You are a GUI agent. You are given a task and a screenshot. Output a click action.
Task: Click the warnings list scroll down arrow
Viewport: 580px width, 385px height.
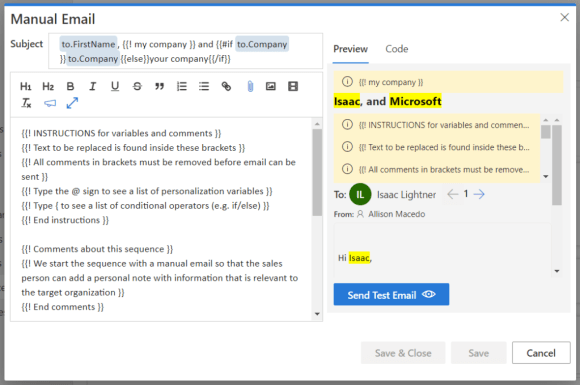[546, 177]
